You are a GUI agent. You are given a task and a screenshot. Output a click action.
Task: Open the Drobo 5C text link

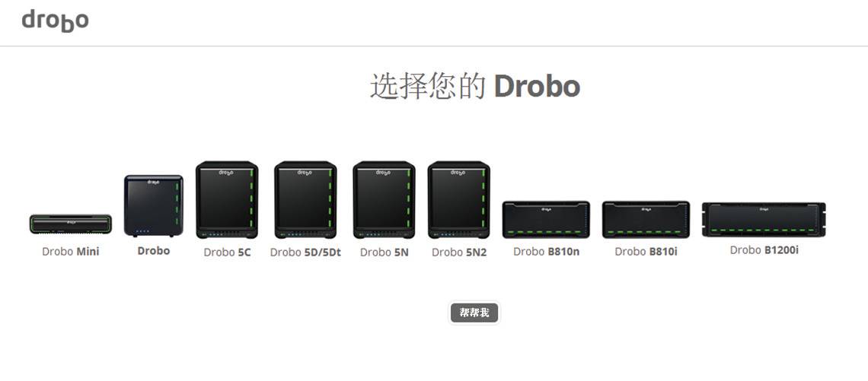tap(227, 252)
